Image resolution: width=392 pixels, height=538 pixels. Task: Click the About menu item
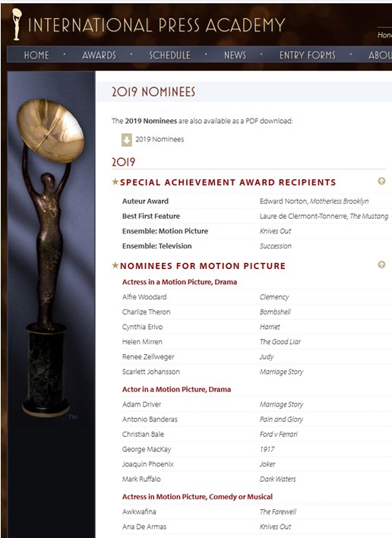(x=380, y=55)
